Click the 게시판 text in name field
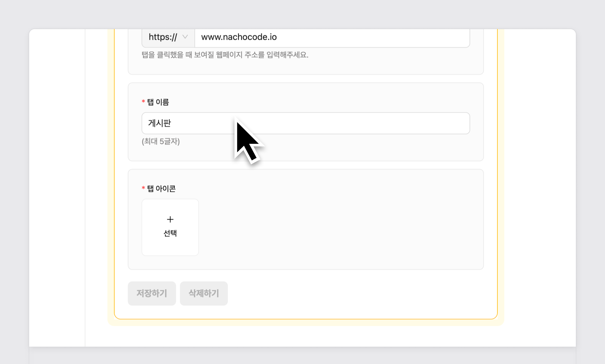Screen dimensions: 605x364 click(x=160, y=123)
